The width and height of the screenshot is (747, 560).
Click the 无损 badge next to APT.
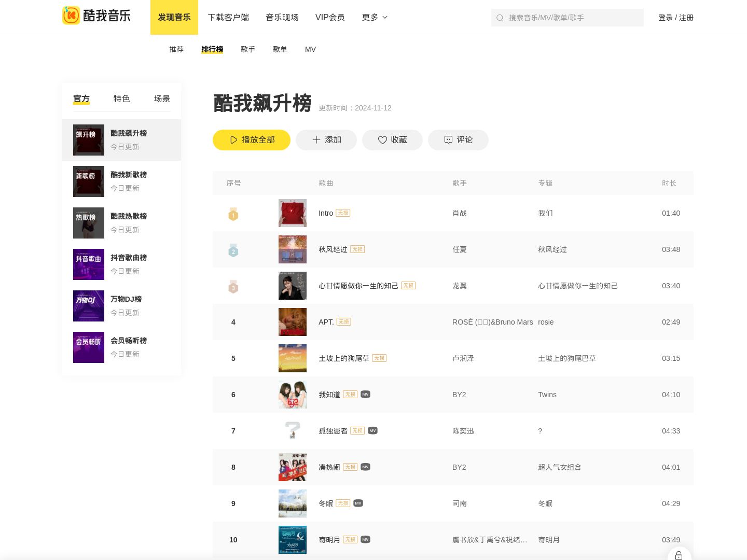coord(344,322)
